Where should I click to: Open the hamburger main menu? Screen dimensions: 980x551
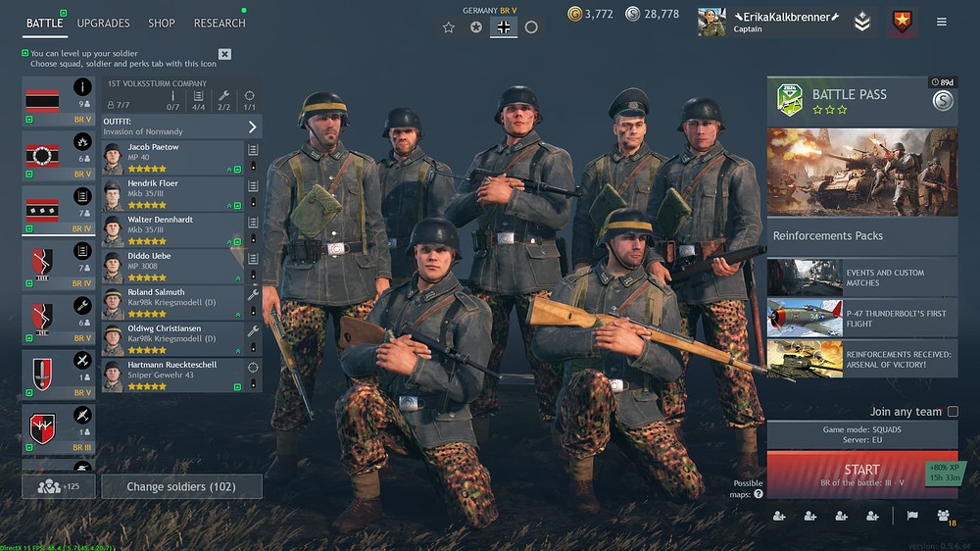coord(941,22)
